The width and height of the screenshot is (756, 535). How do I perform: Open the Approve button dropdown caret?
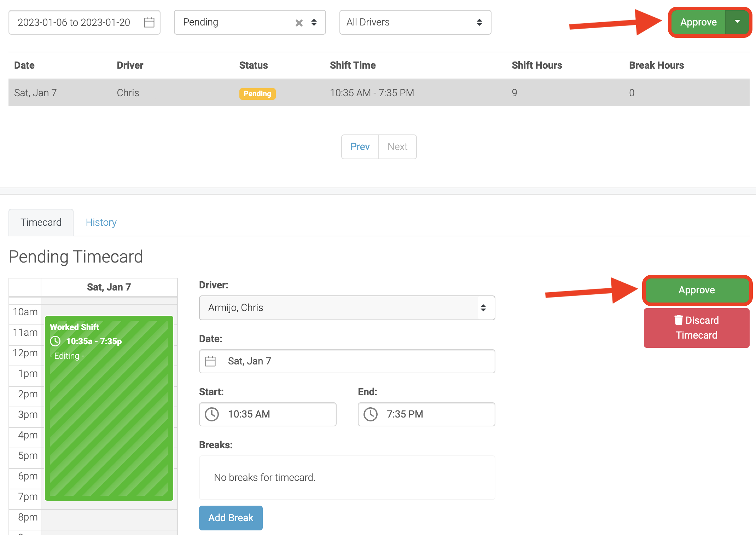click(x=737, y=22)
